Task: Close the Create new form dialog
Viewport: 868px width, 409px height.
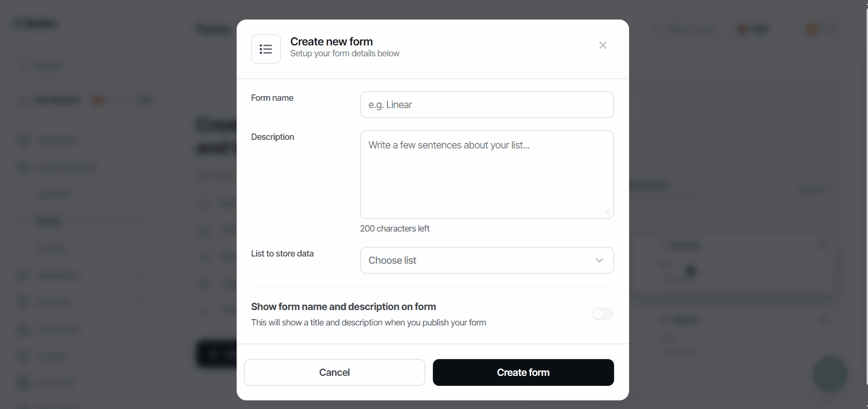Action: pyautogui.click(x=603, y=45)
